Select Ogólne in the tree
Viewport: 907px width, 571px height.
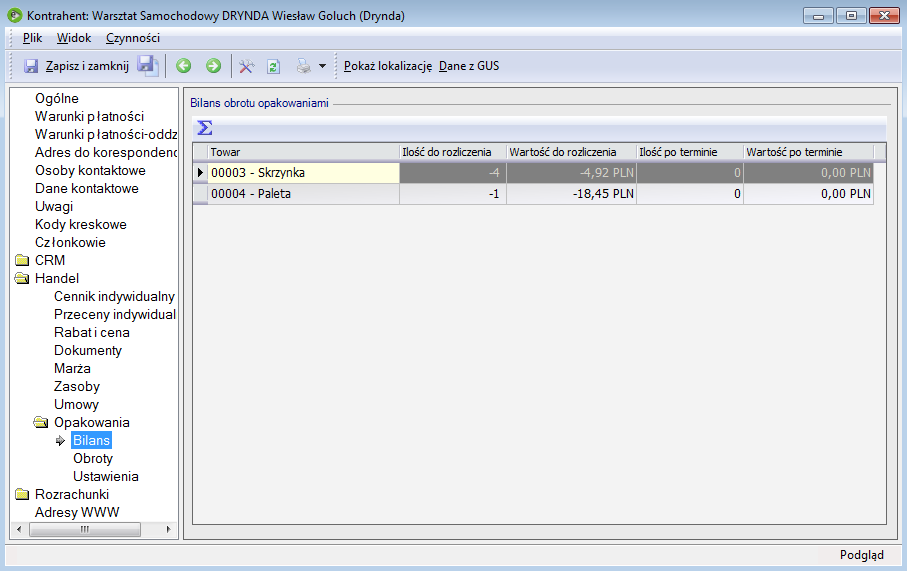(57, 98)
